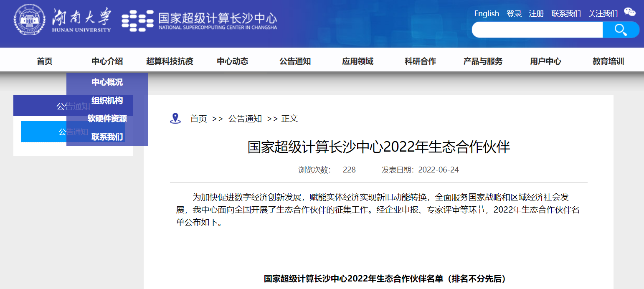The image size is (644, 289).
Task: Open 中心概况 in the dropdown menu
Action: (x=107, y=82)
